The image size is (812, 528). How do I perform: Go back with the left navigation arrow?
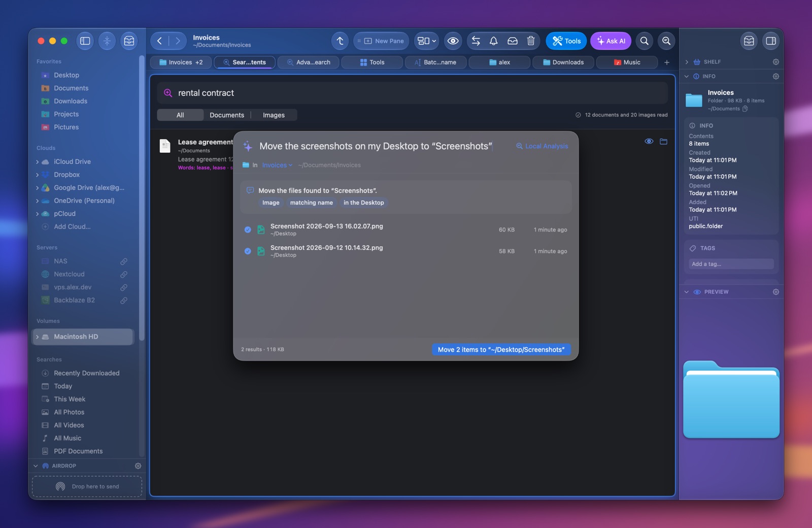(x=159, y=41)
